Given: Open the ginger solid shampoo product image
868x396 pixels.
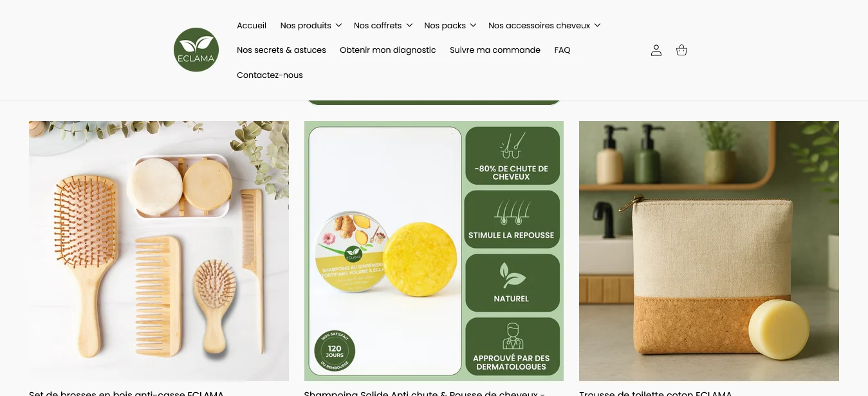Looking at the screenshot, I should [434, 251].
